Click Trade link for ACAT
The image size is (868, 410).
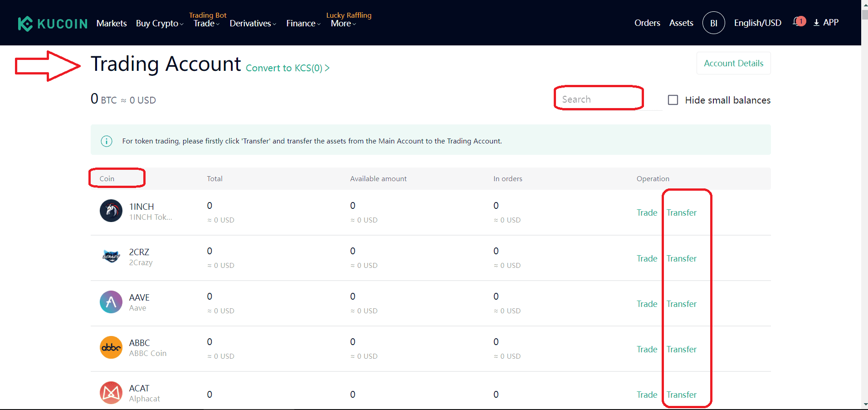point(647,395)
